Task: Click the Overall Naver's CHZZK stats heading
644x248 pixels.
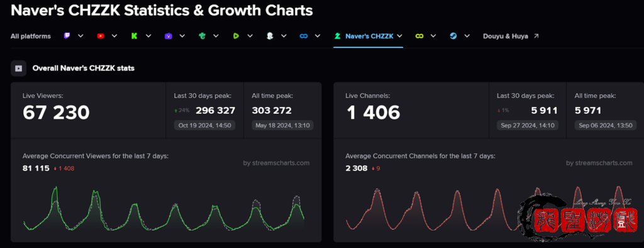Action: 84,68
